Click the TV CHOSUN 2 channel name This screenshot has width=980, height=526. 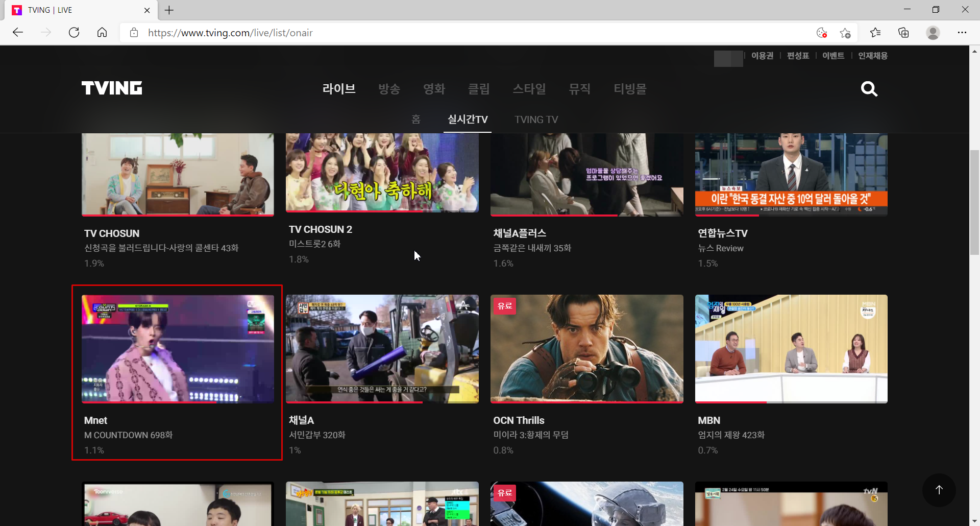coord(321,229)
